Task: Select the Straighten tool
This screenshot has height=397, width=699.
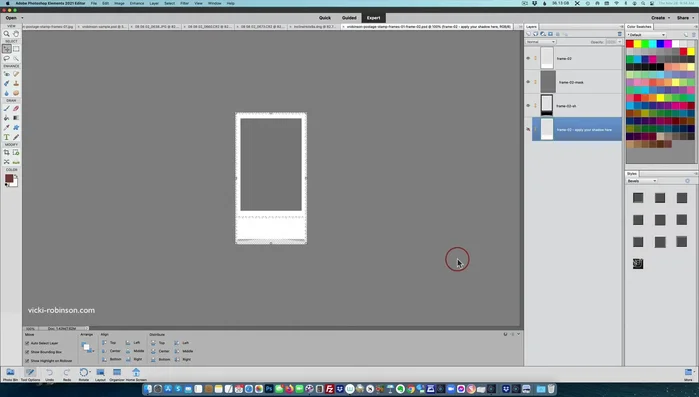Action: tap(16, 162)
